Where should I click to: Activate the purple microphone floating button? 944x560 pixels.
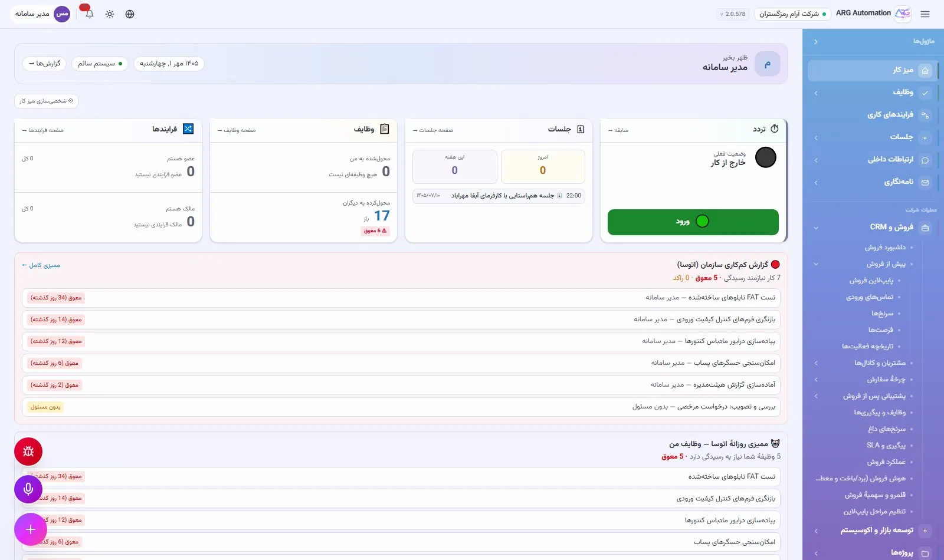28,489
